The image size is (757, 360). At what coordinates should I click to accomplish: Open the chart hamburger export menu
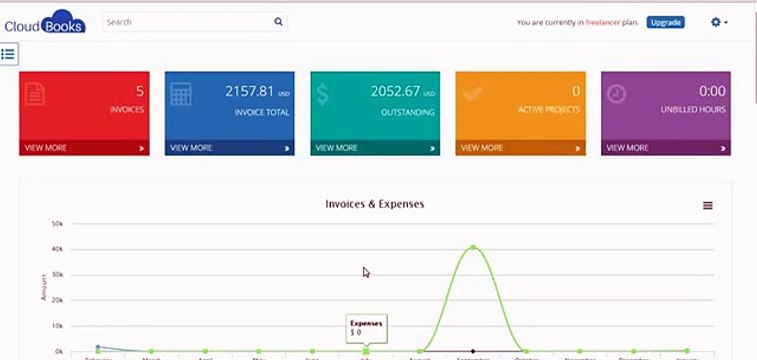(x=708, y=206)
